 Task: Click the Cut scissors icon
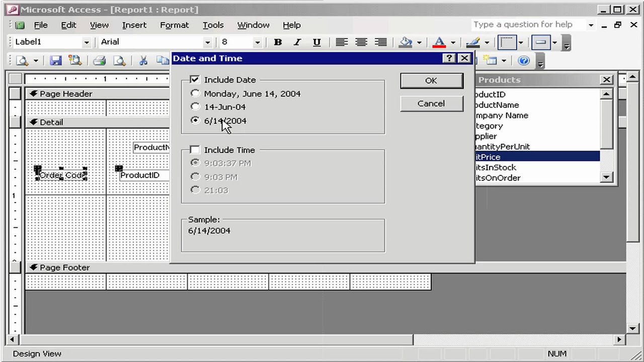143,61
